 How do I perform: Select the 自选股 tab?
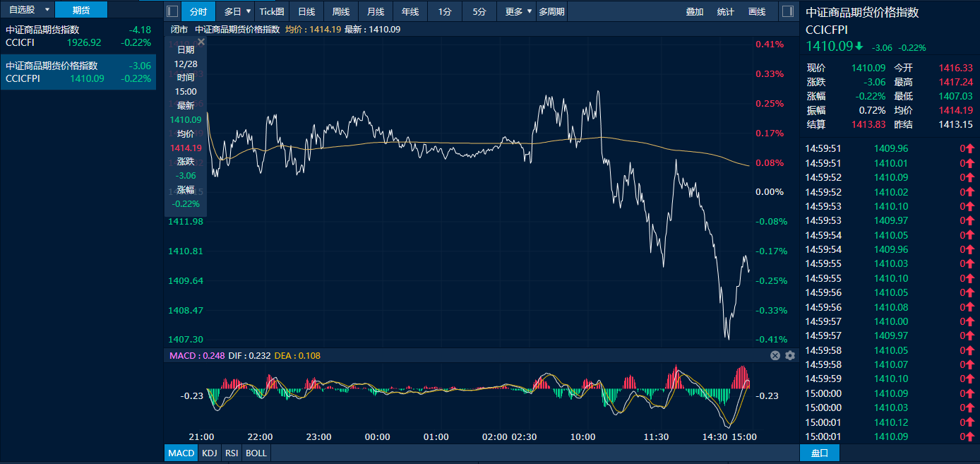click(21, 10)
